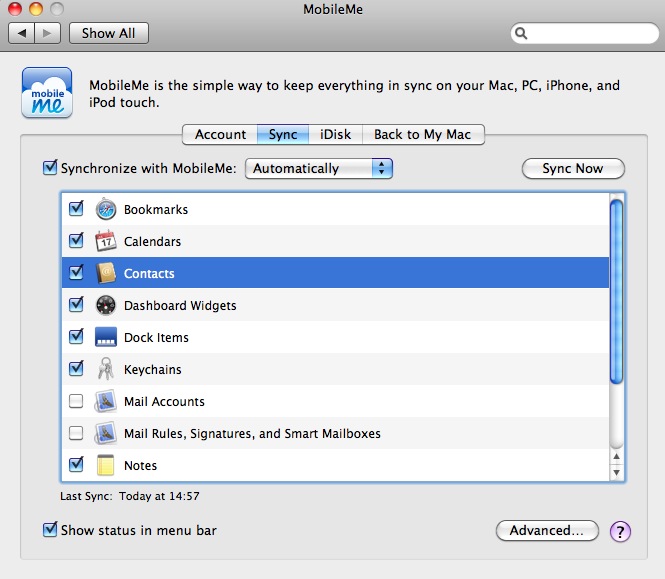Viewport: 665px width, 579px height.
Task: Click the magnifying glass search icon
Action: [521, 33]
